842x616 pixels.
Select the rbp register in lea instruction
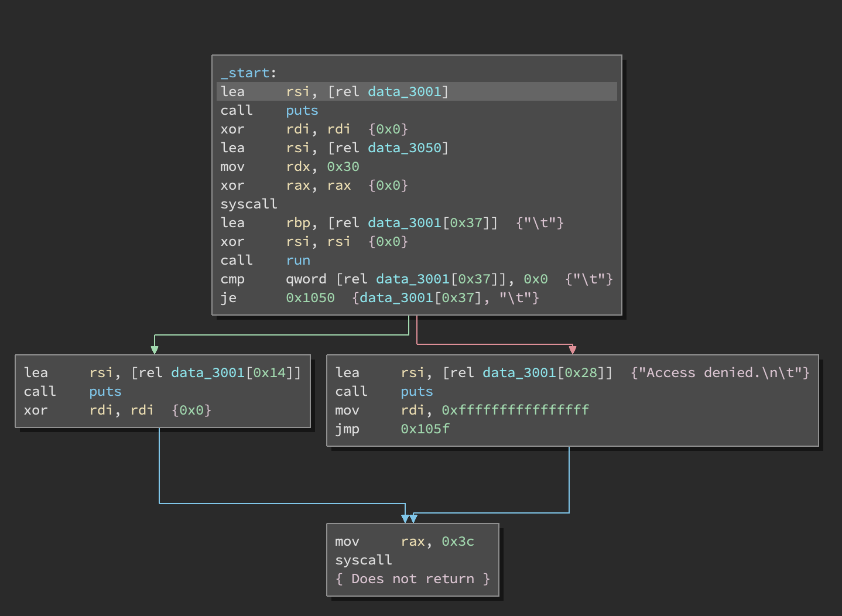tap(297, 223)
